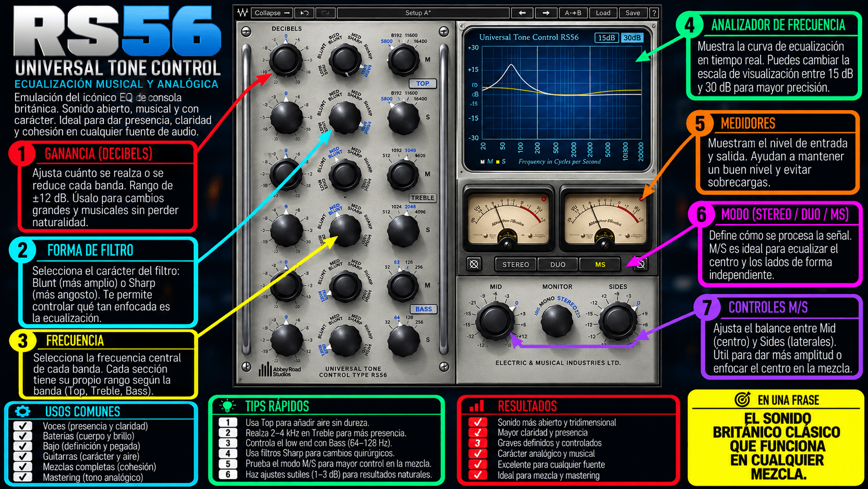The height and width of the screenshot is (489, 868).
Task: Toggle the BASS band link button
Action: coord(423,309)
